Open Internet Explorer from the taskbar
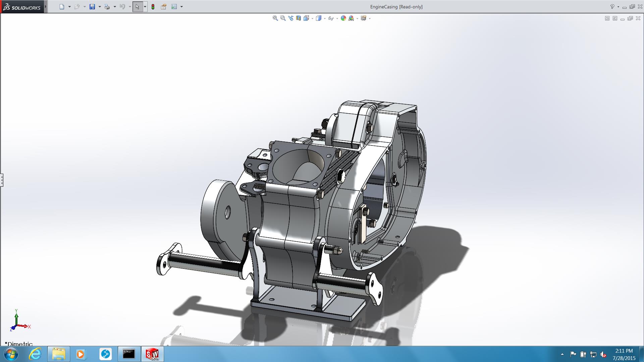Viewport: 644px width, 362px height. (35, 354)
